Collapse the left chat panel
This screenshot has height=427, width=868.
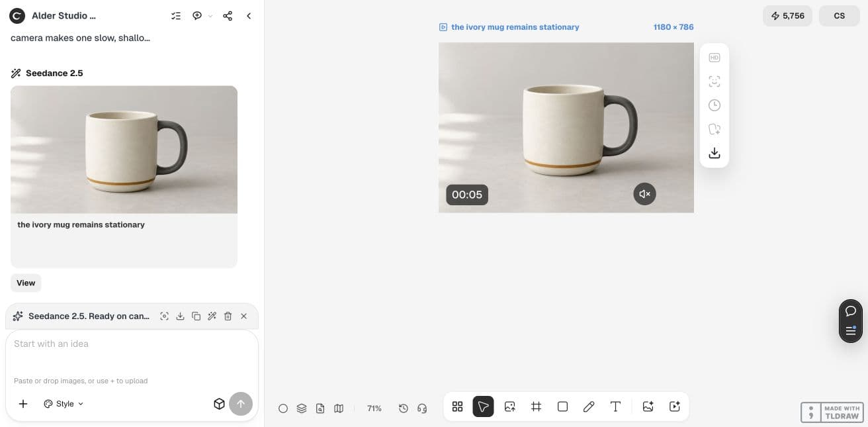coord(249,16)
